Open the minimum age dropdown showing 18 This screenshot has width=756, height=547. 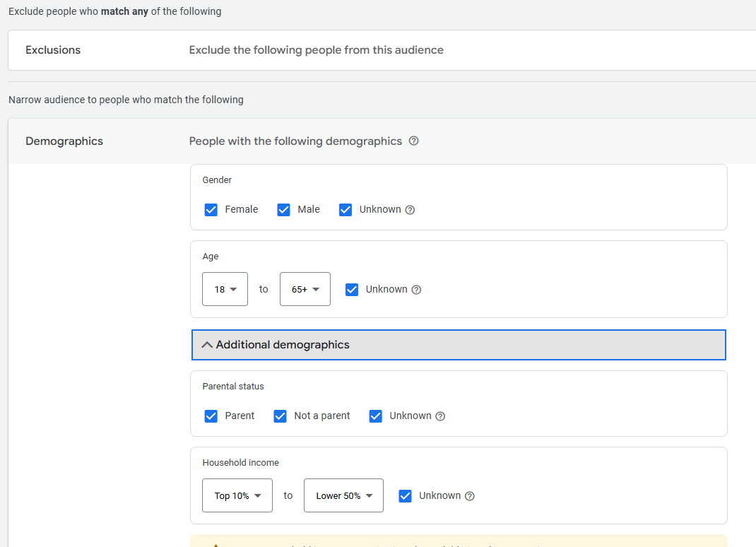tap(225, 289)
